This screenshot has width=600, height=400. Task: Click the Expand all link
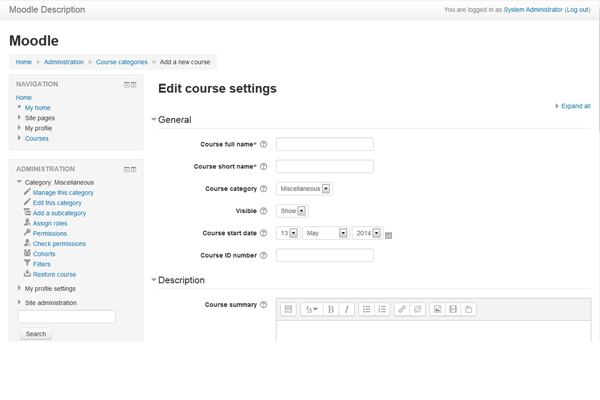pos(574,105)
